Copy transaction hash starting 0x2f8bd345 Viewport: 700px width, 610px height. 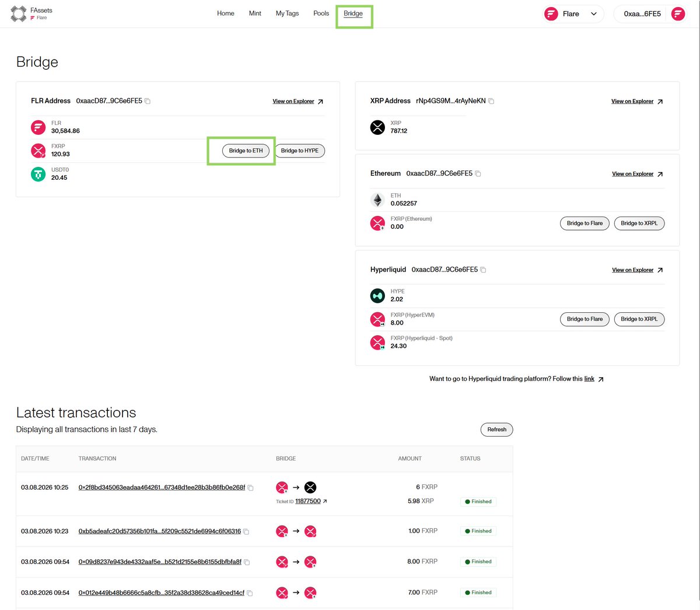click(251, 487)
